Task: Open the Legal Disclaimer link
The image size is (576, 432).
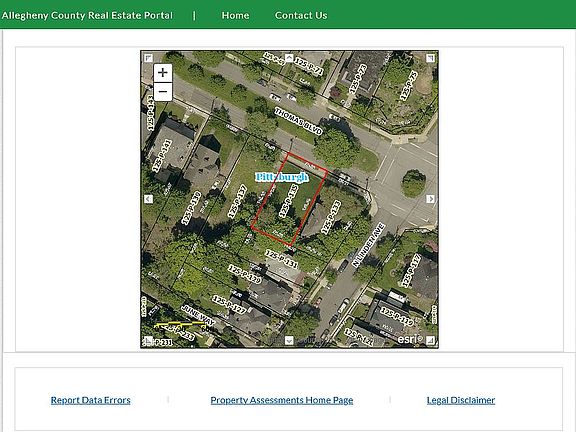Action: tap(461, 400)
